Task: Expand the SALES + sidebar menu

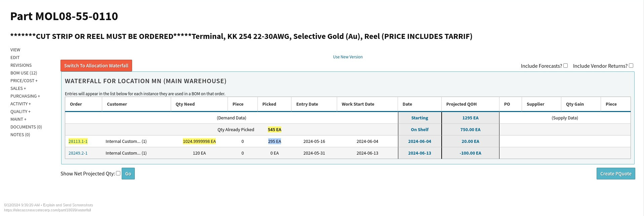Action: coord(18,88)
